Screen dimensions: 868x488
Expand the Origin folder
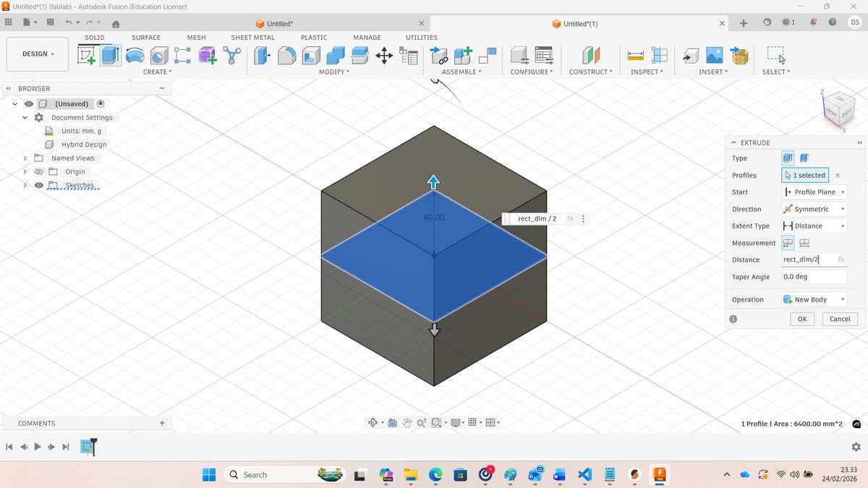25,171
